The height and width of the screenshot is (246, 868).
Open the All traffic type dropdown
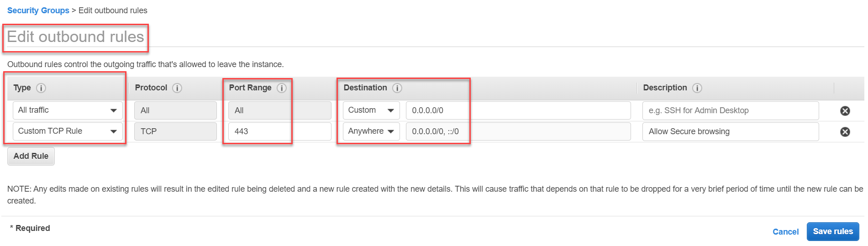tap(68, 110)
